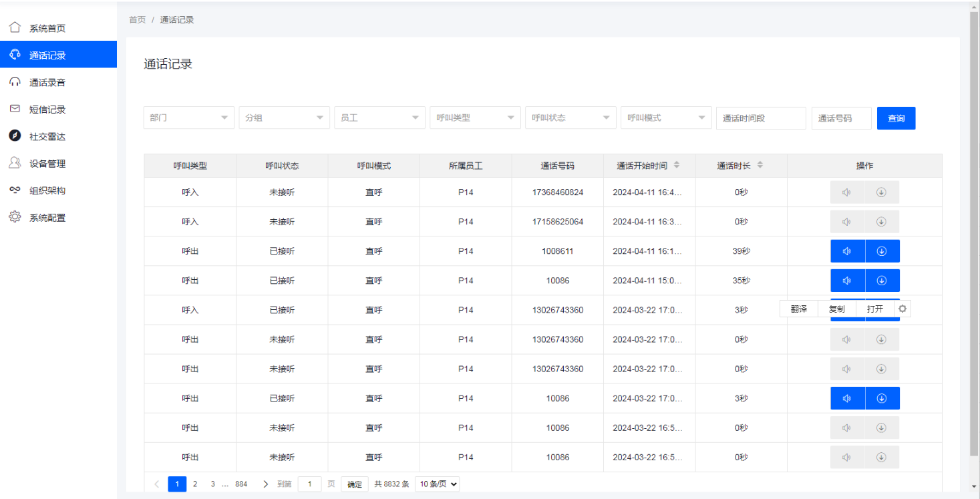Open the 部门 dropdown filter

188,118
